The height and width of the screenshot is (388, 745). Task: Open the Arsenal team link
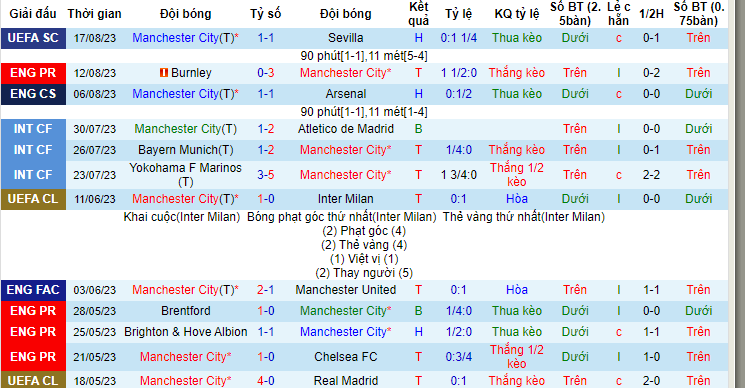(345, 94)
